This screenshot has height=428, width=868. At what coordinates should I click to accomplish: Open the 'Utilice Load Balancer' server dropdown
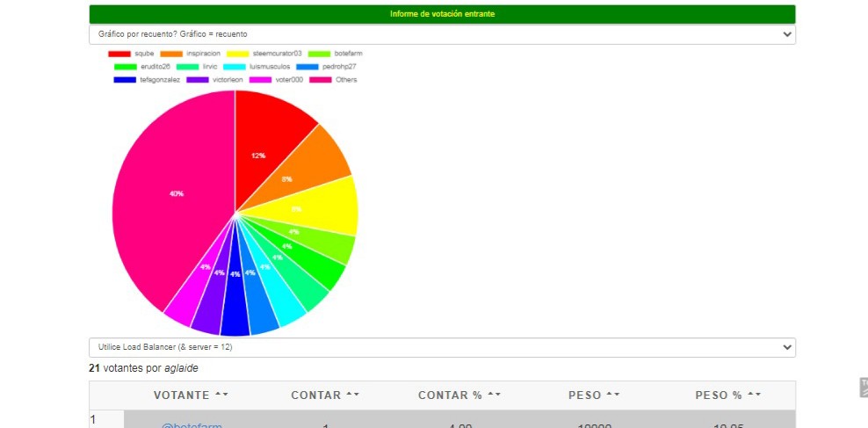[442, 347]
